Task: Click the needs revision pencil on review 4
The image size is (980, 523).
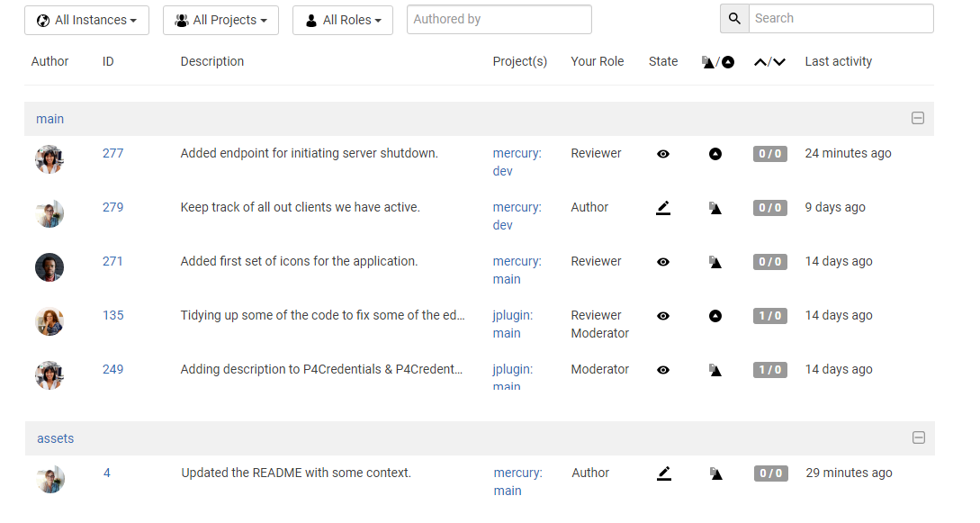Action: coord(663,473)
